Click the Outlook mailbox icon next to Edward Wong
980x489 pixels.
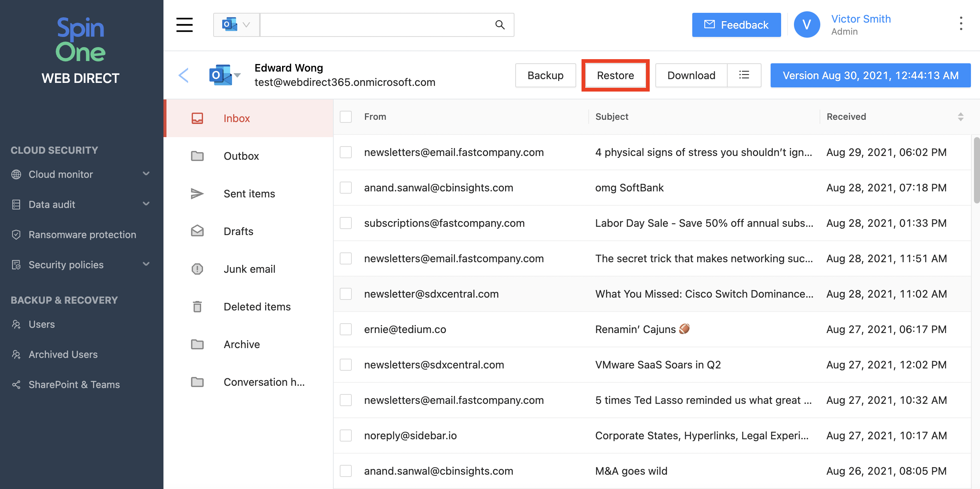pyautogui.click(x=220, y=75)
